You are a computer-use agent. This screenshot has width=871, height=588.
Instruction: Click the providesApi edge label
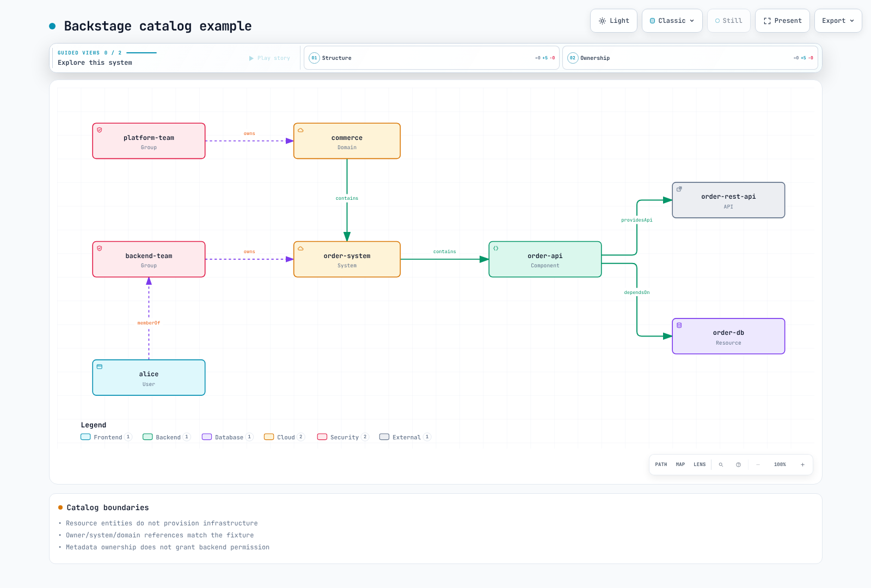636,220
